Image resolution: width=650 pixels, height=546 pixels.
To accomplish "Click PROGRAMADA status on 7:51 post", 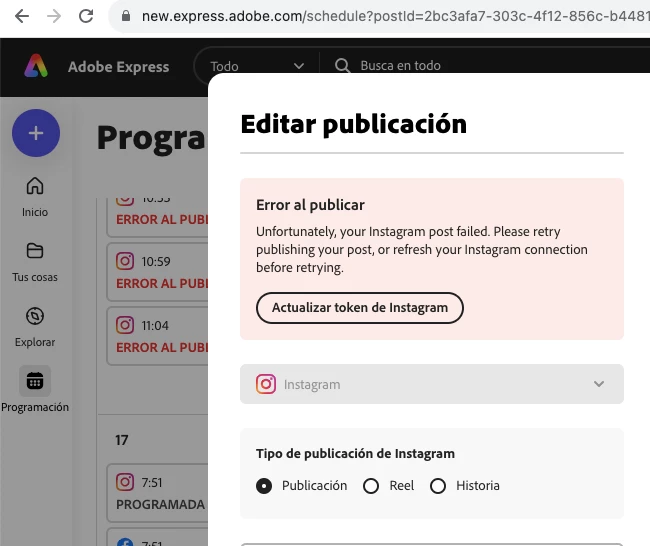I will tap(160, 505).
